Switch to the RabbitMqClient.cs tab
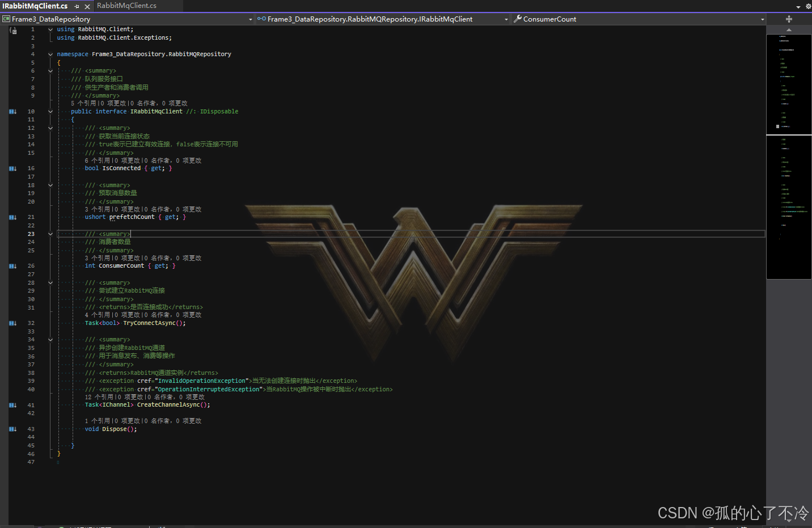Screen dimensions: 812x528 [126, 6]
